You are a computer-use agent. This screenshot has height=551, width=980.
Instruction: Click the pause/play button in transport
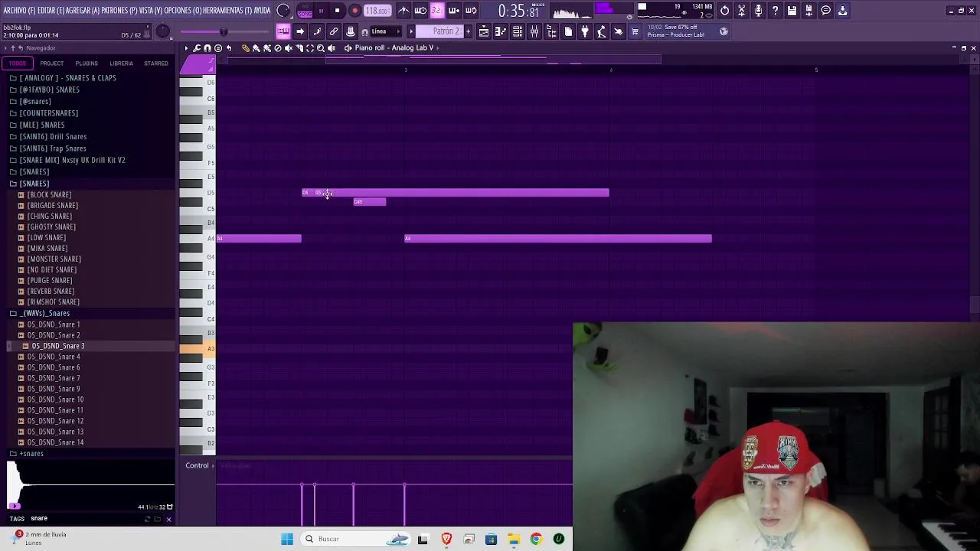321,11
